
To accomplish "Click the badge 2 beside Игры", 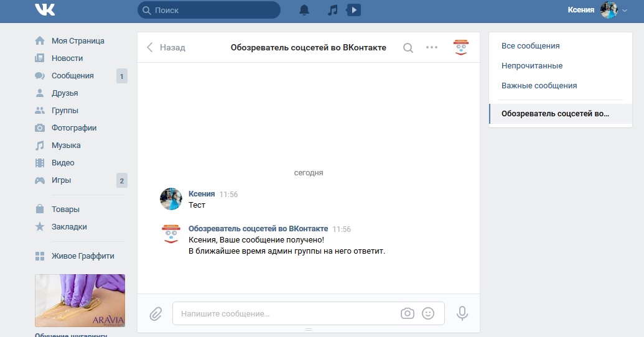I will tap(121, 180).
